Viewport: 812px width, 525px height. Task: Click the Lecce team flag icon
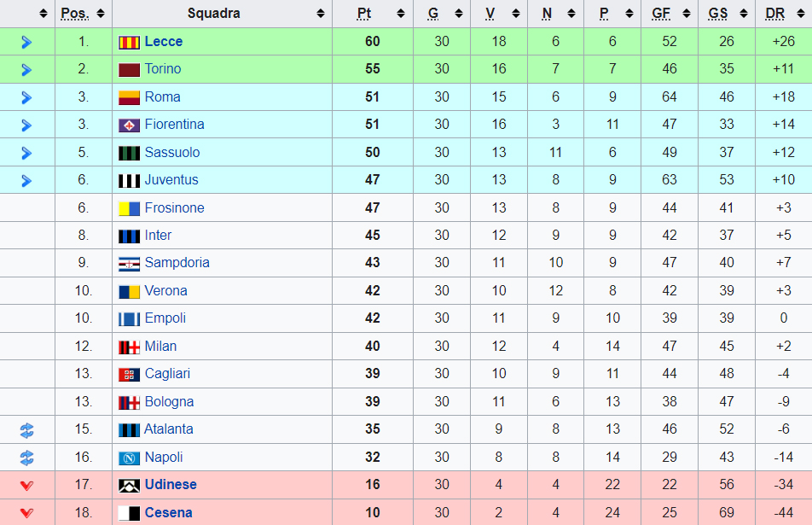(x=129, y=42)
